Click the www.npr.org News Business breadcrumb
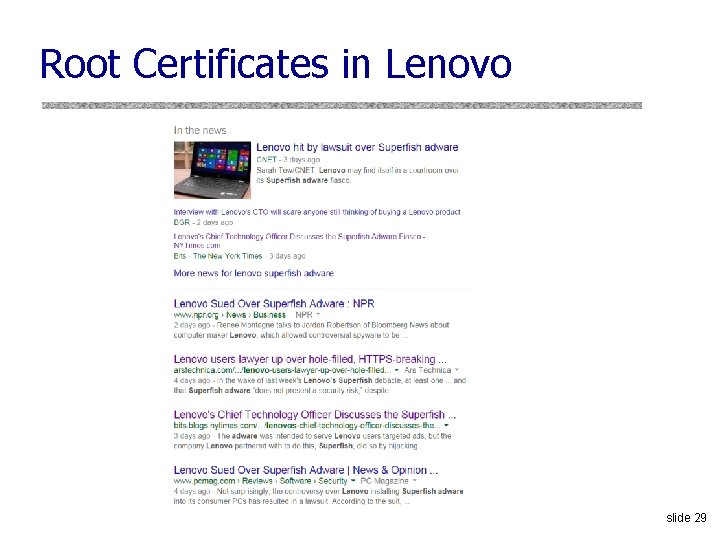This screenshot has height=540, width=720. 230,315
